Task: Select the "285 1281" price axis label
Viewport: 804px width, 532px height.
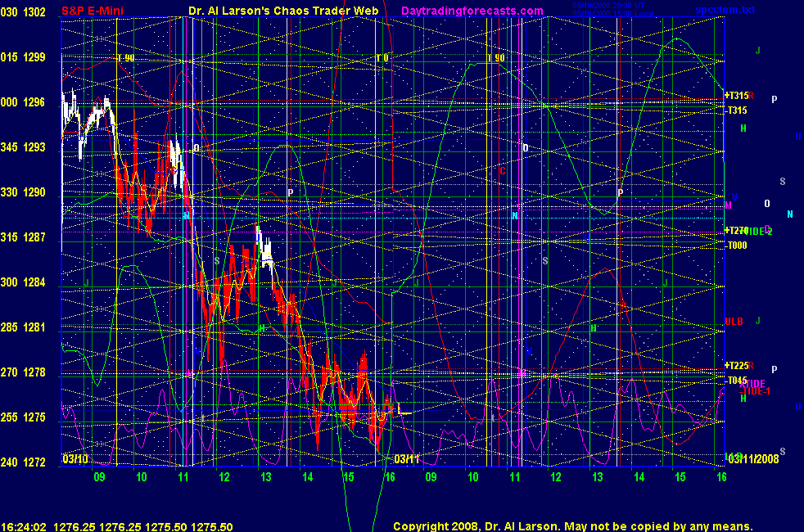Action: tap(23, 327)
